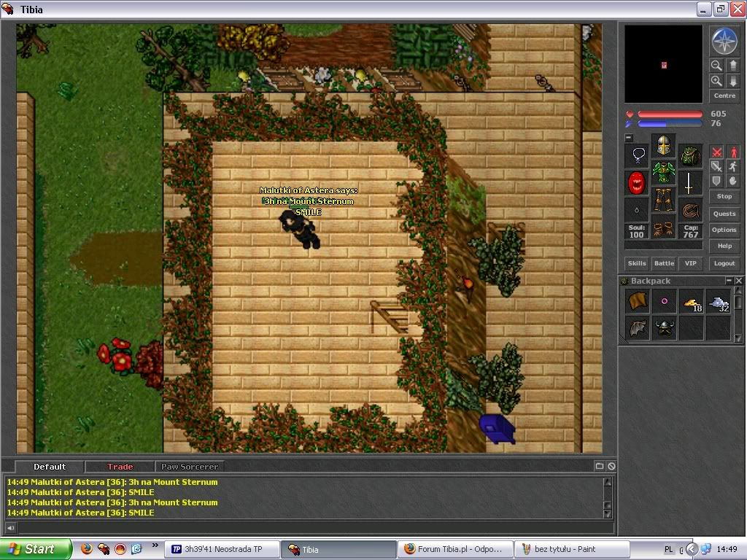747x560 pixels.
Task: Switch to the Default chat tab
Action: click(50, 467)
